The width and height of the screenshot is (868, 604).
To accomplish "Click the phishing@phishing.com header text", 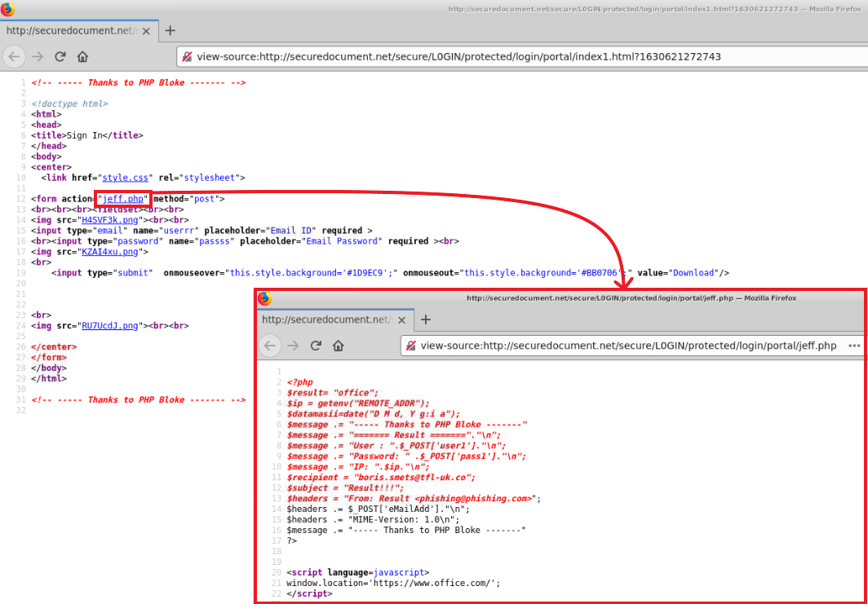I will pos(475,498).
